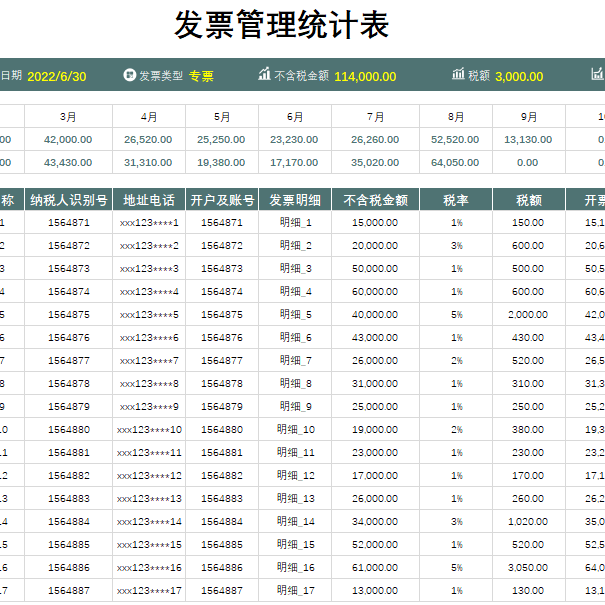Click the banner amount 114,000.00

point(365,77)
